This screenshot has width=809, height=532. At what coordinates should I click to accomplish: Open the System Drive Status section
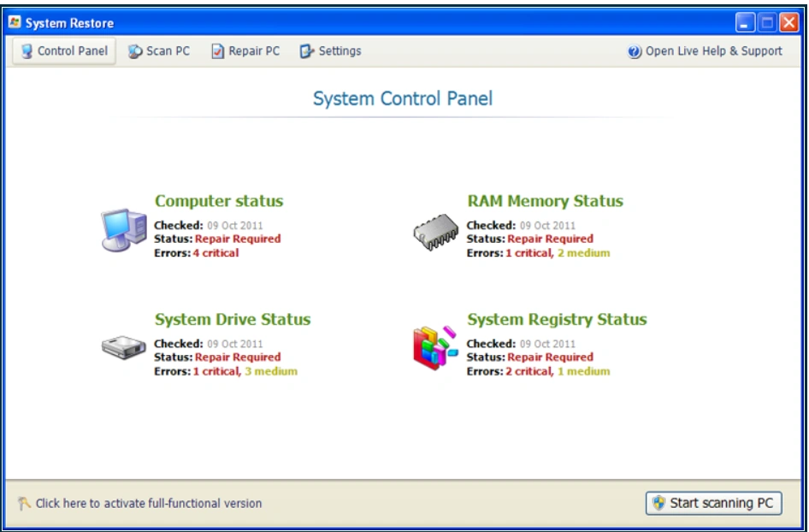coord(233,318)
